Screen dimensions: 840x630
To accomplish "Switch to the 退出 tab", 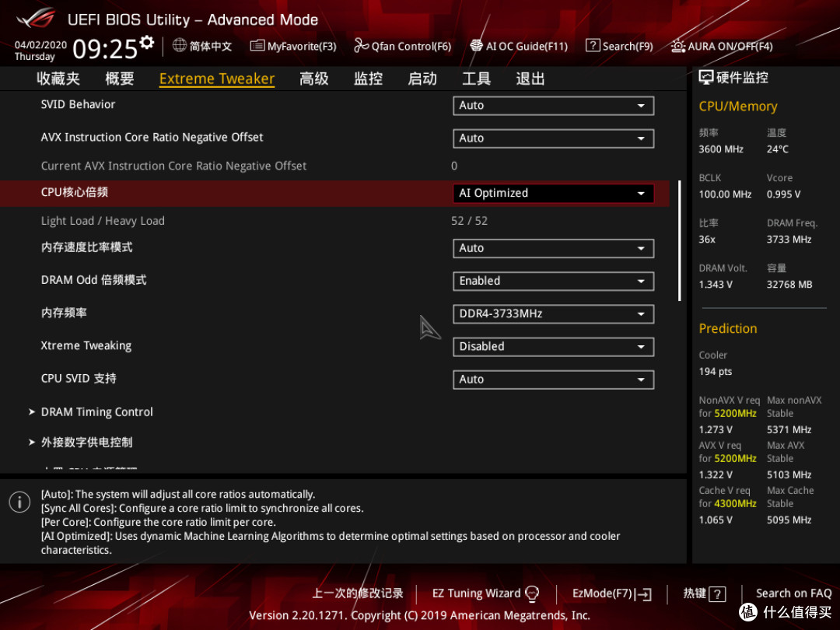I will point(530,79).
